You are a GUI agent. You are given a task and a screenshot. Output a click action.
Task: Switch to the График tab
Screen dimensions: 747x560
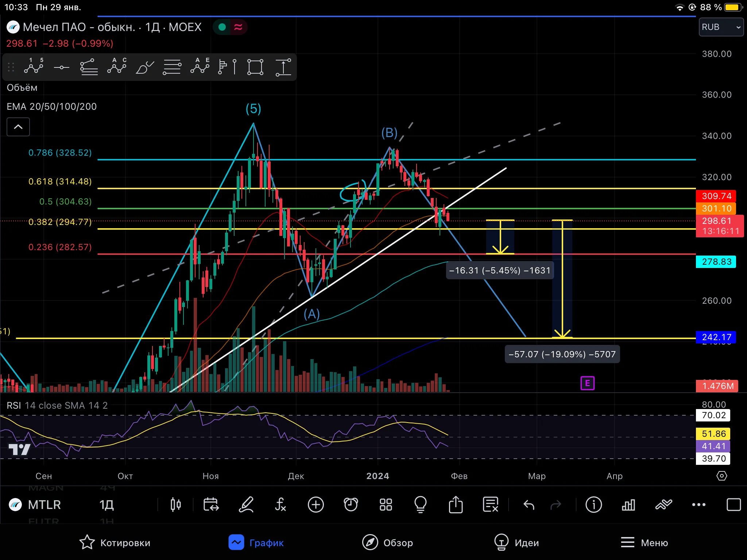256,542
